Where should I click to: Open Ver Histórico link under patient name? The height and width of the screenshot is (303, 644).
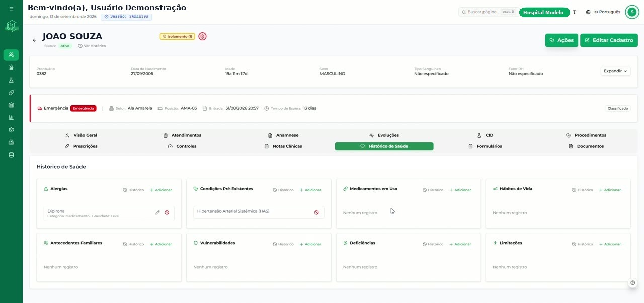[92, 46]
